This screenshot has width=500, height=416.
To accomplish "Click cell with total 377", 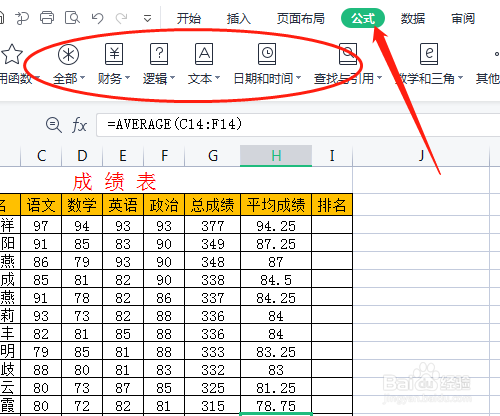I will [212, 226].
